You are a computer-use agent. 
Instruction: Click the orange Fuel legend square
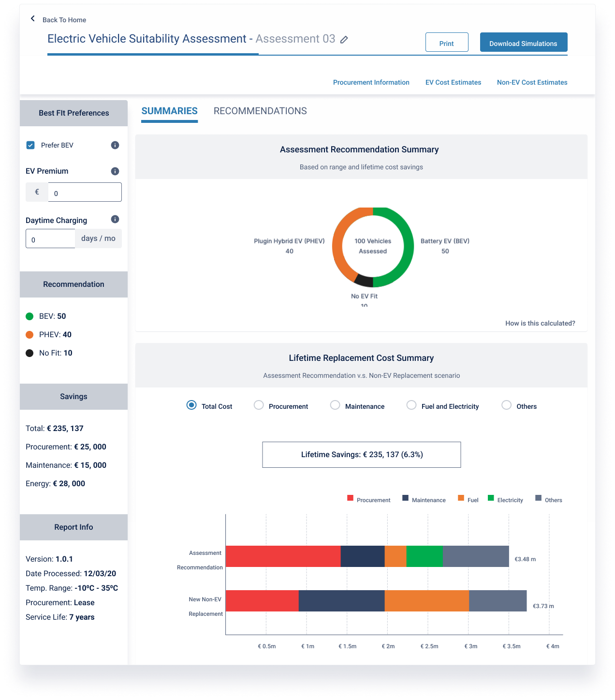point(461,498)
